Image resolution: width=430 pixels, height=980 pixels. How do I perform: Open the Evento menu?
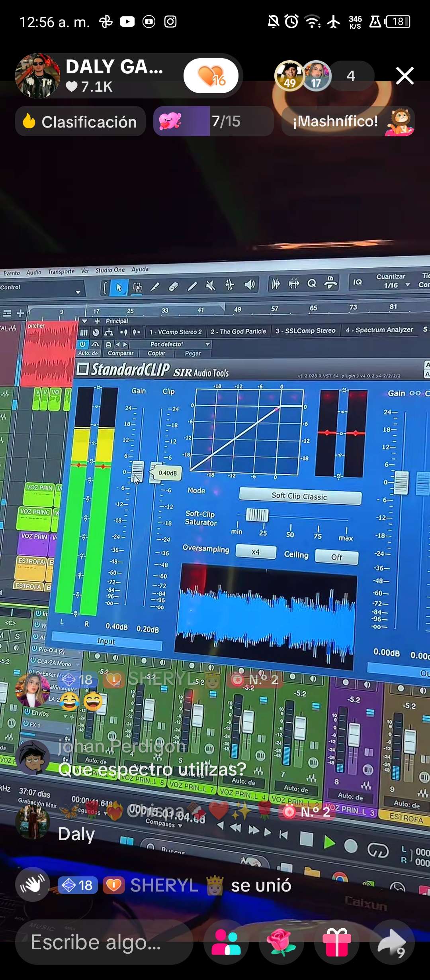click(x=12, y=273)
